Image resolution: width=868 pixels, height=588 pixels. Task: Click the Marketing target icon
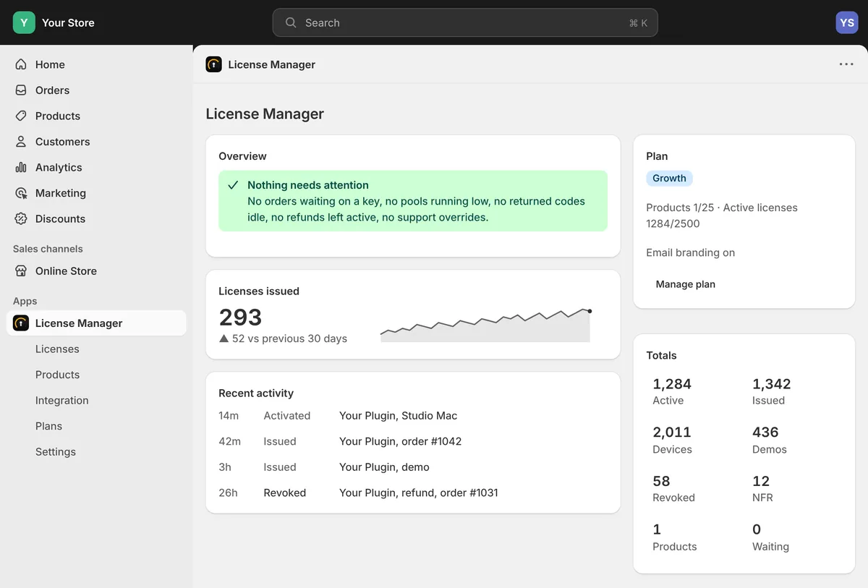[x=21, y=193]
